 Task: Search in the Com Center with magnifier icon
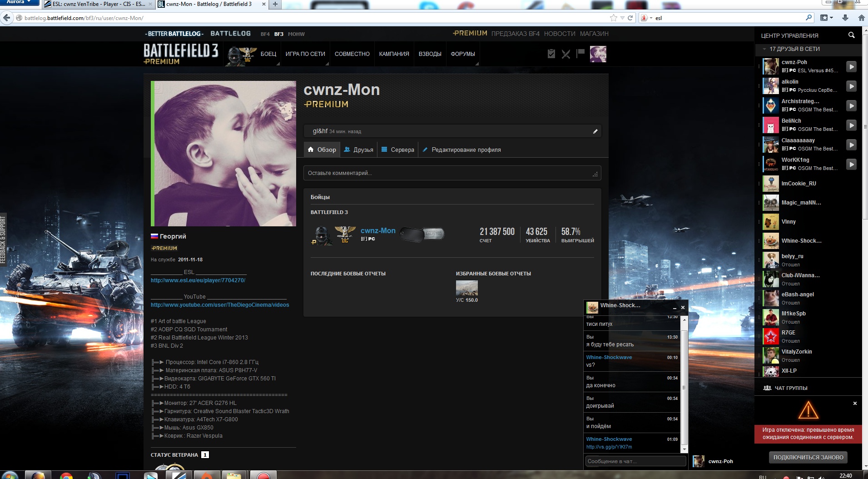(x=851, y=35)
